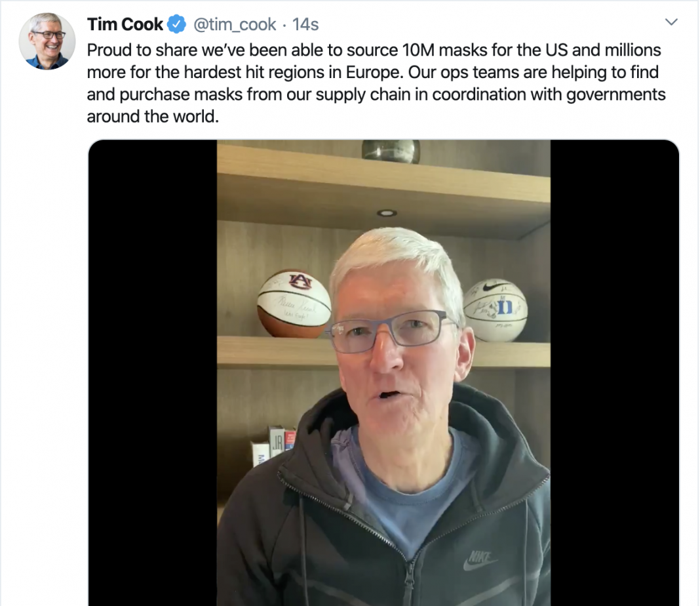Open the tweet via 14s timestamp

[x=305, y=24]
